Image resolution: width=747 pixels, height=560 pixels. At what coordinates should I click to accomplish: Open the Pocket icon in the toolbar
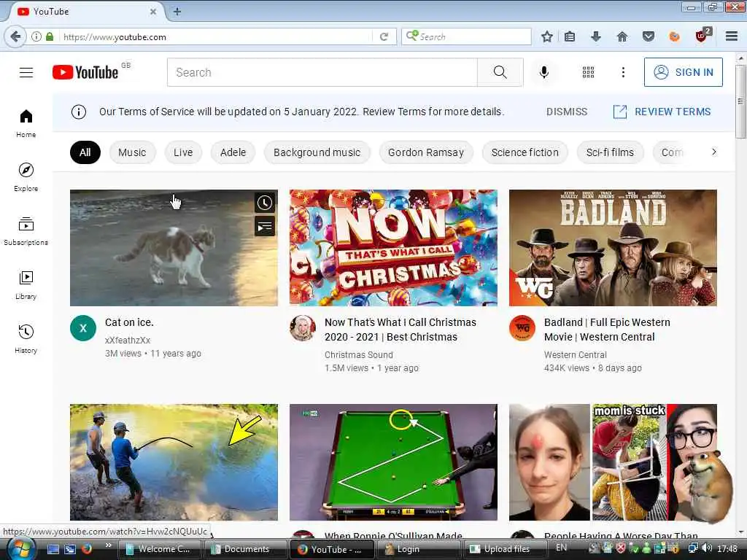648,36
